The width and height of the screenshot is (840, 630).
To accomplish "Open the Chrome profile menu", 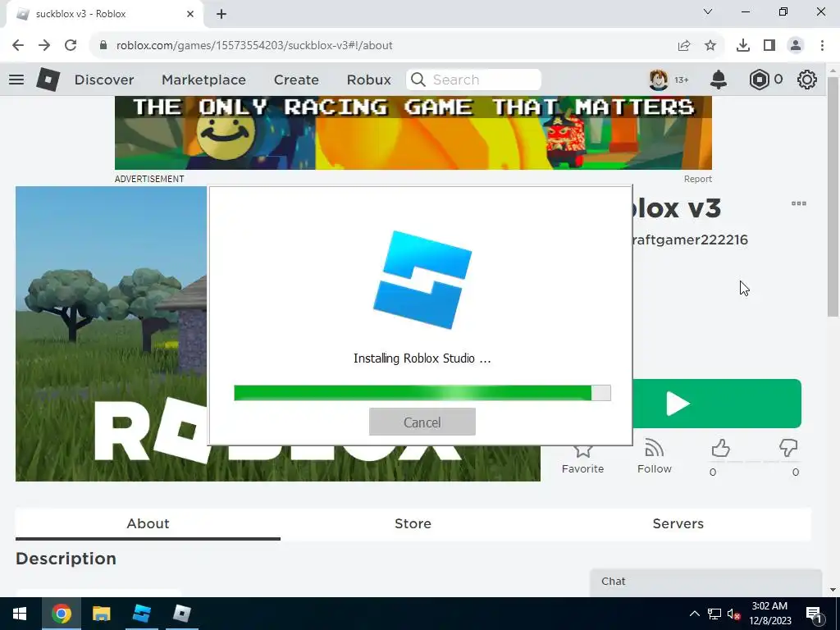I will point(796,46).
